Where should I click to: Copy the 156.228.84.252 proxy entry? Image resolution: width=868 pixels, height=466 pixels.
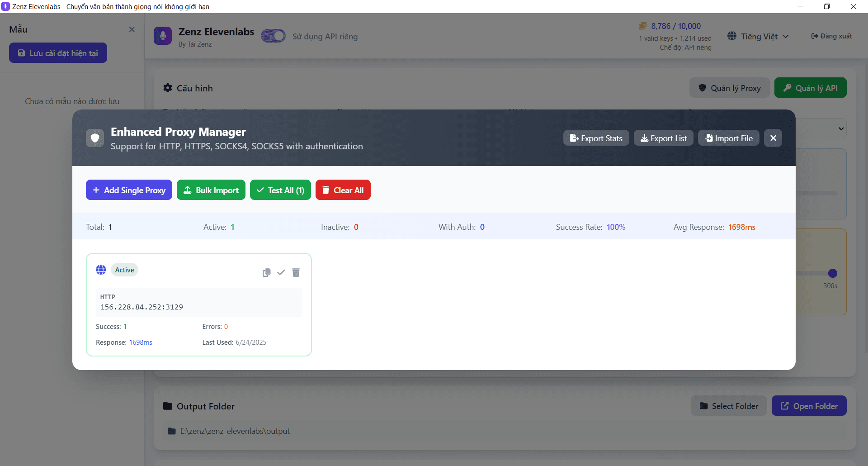pos(267,272)
